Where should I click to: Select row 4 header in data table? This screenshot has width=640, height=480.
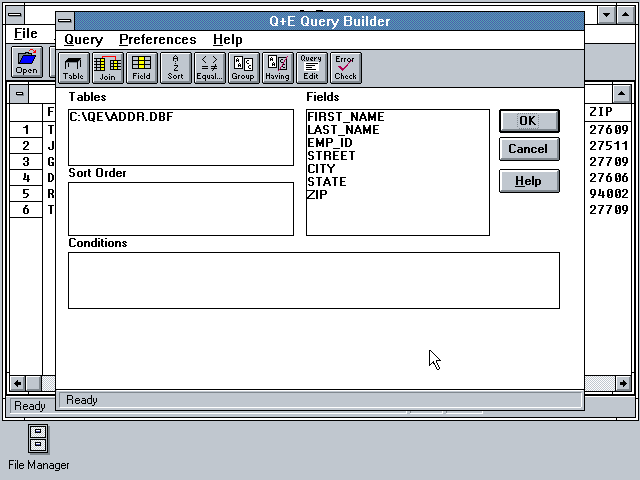(26, 178)
